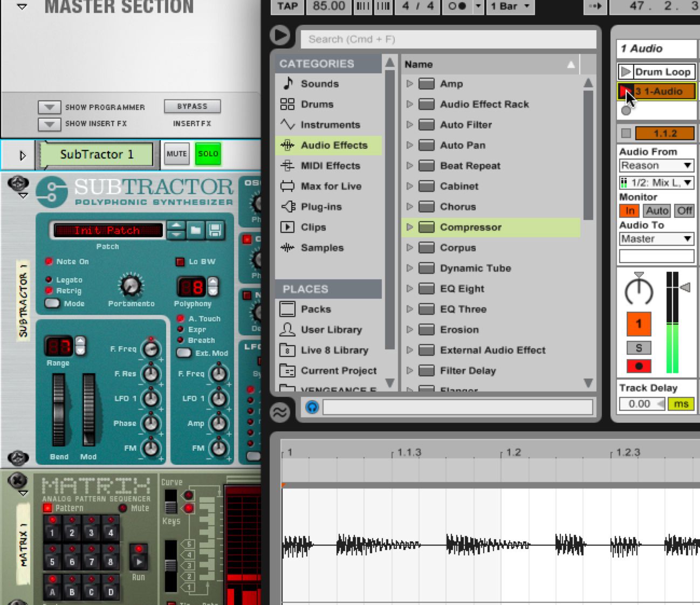Open 1/2: Mix L input channel dropdown
This screenshot has width=700, height=605.
pos(656,183)
